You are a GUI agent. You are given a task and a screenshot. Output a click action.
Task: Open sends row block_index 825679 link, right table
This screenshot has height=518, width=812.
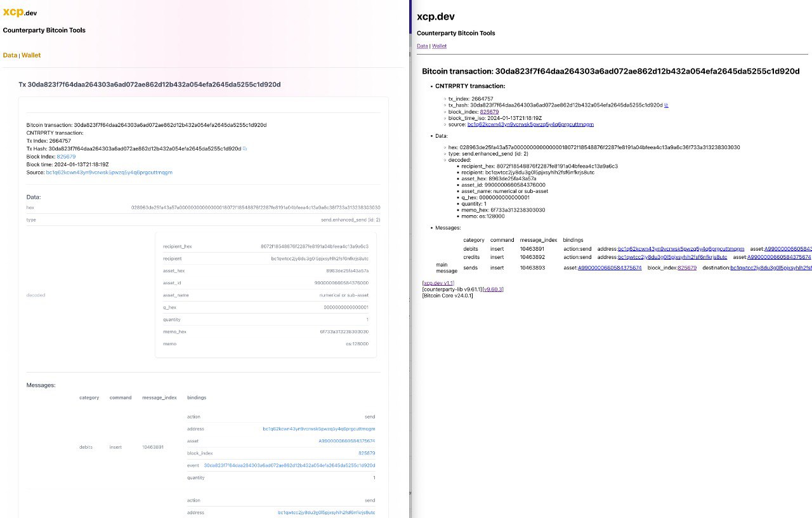coord(687,268)
